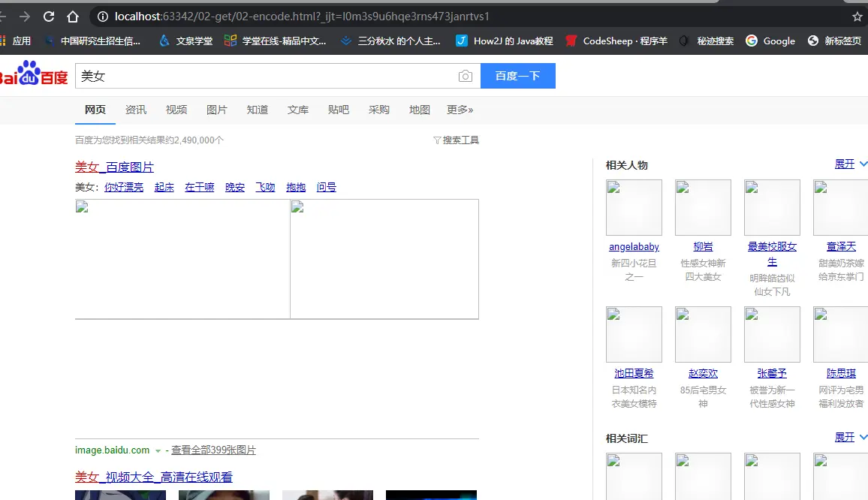
Task: Click the image.baidu.com source text
Action: point(113,450)
